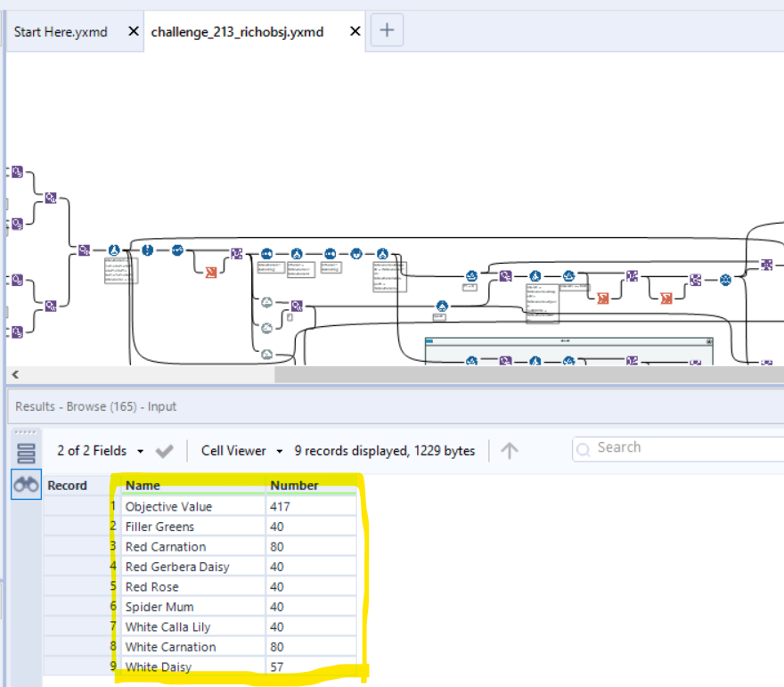Select the Formula tool after the joins
The image size is (784, 687).
[114, 249]
